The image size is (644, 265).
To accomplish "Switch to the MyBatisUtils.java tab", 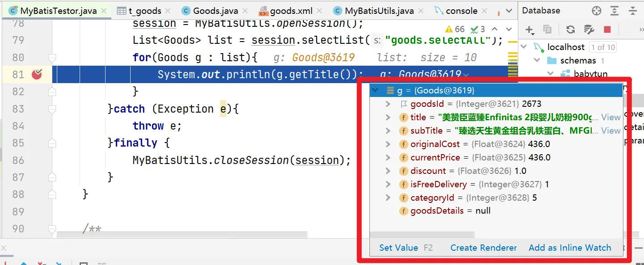I will point(379,11).
